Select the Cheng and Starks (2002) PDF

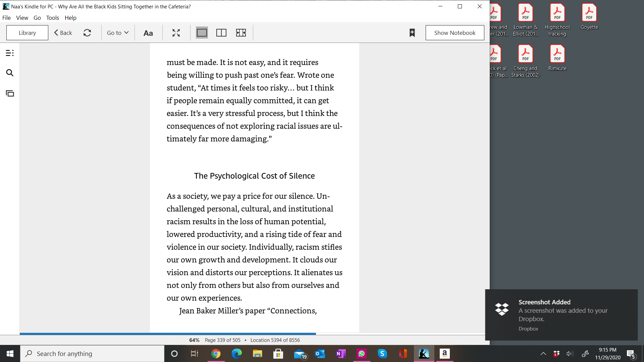pos(525,61)
